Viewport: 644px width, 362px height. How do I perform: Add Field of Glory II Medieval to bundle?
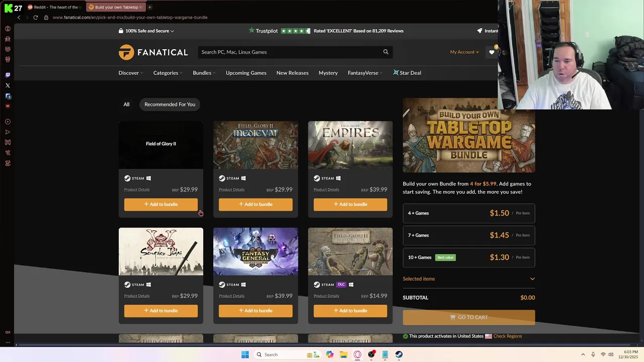pos(256,204)
